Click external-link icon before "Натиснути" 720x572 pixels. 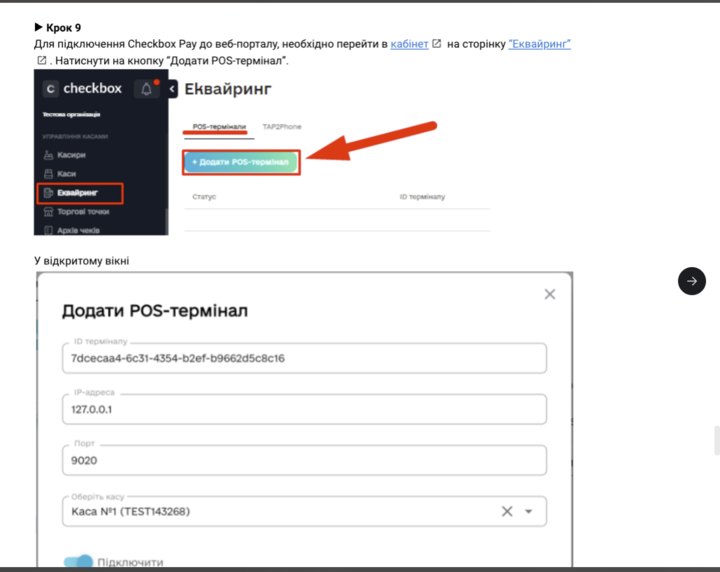pyautogui.click(x=41, y=60)
